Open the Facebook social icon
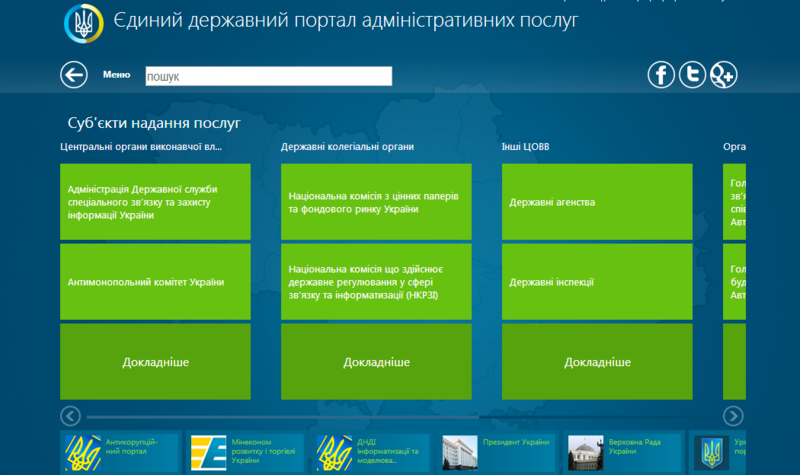 point(661,74)
